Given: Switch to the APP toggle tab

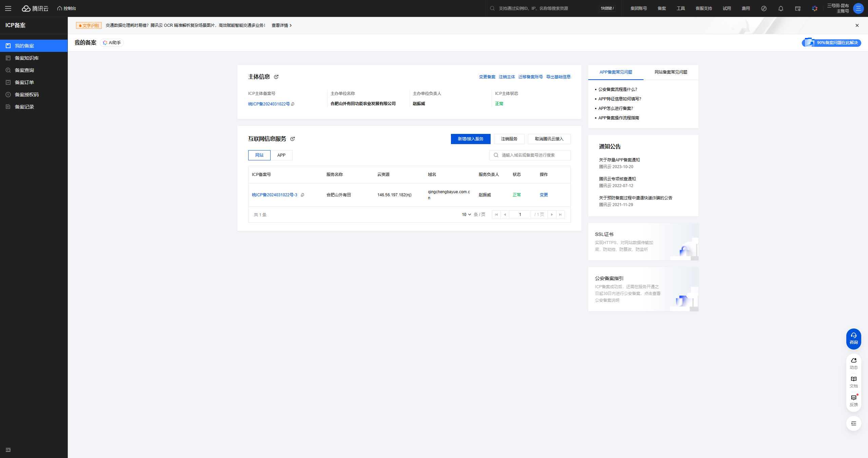Looking at the screenshot, I should click(x=281, y=155).
